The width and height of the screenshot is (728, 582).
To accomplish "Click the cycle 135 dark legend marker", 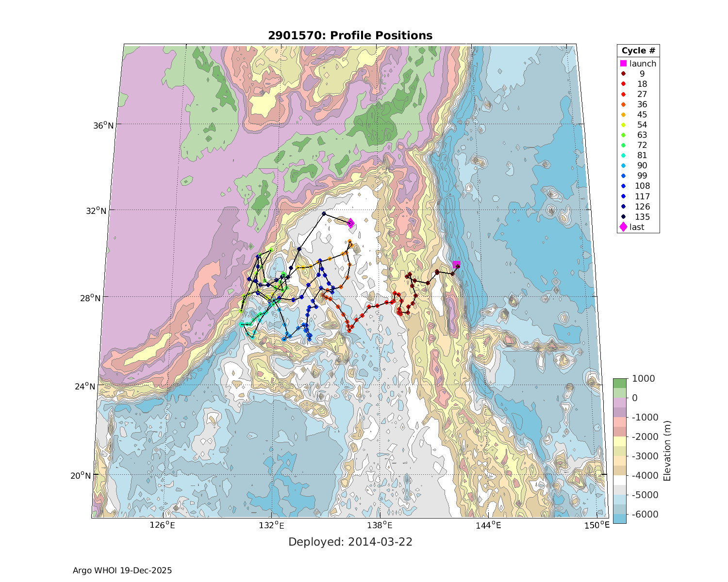I will point(624,217).
